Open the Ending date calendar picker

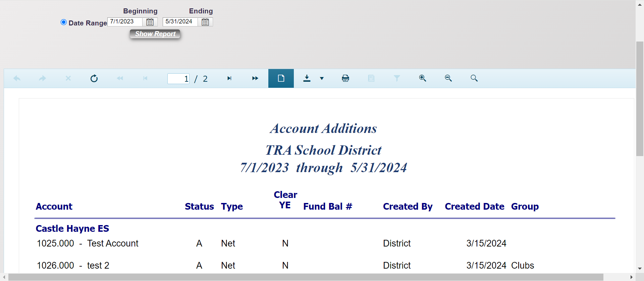point(205,22)
